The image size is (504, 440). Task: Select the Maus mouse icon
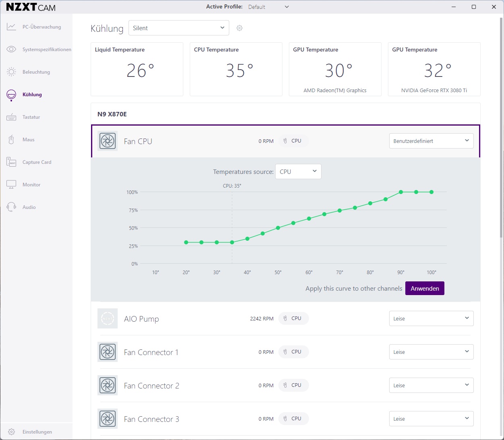point(11,140)
